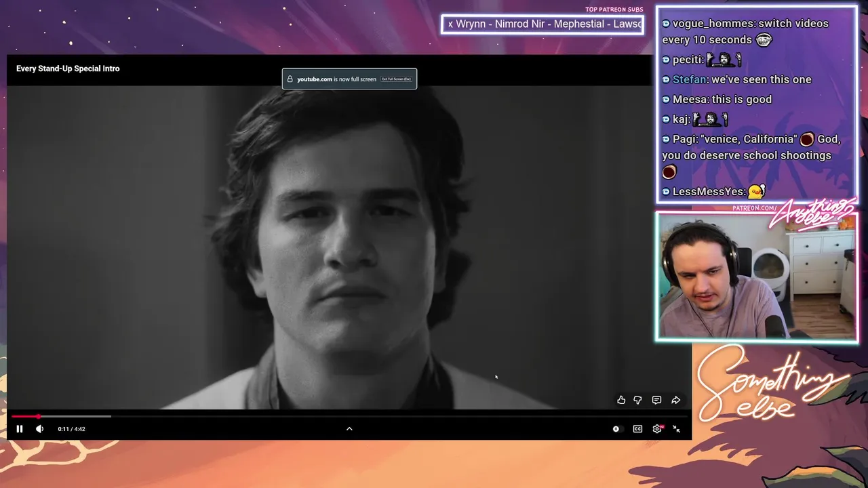Click the youtube.com is now full screen notice
868x488 pixels.
[x=349, y=79]
